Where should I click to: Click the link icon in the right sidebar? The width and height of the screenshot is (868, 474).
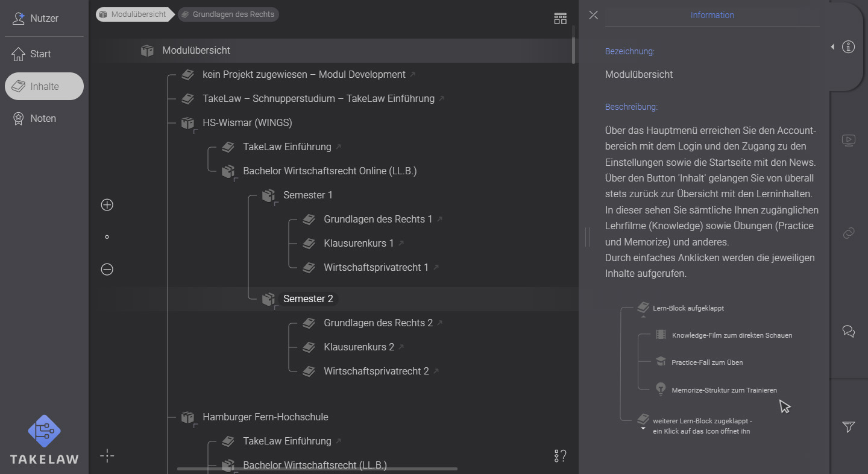click(849, 233)
